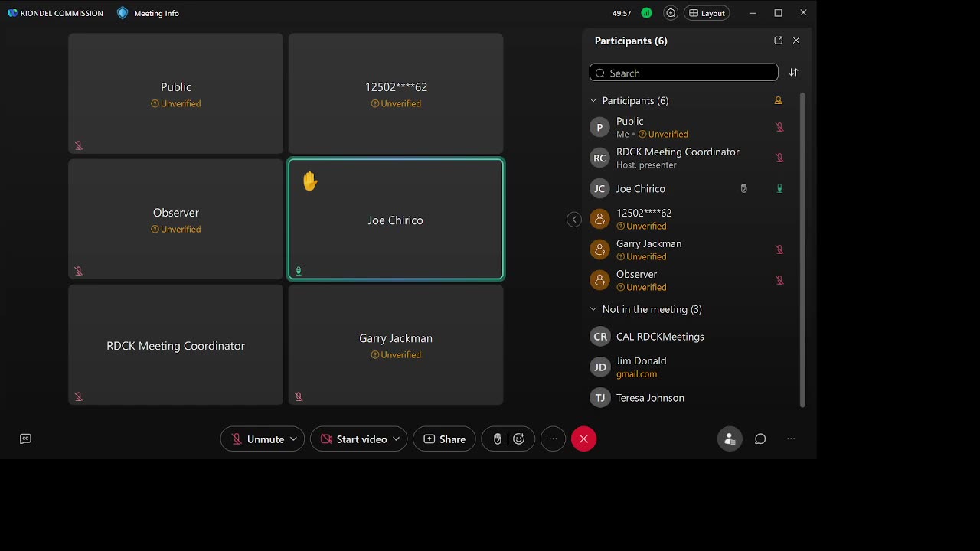Click the raised hand icon in Joe Chirico row

click(x=743, y=188)
